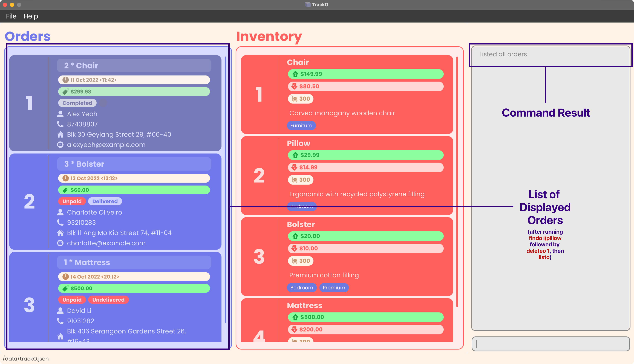The image size is (634, 364).
Task: Open the Help menu
Action: [x=30, y=16]
